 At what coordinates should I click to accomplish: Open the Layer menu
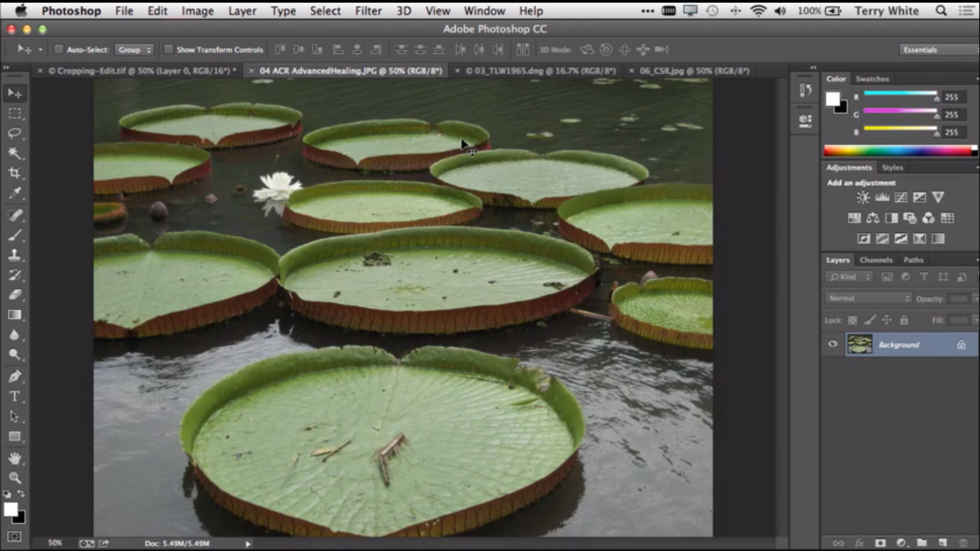click(x=242, y=11)
